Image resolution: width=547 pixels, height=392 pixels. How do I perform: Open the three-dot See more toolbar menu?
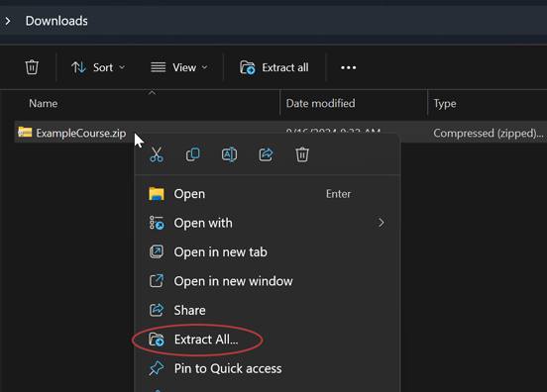click(348, 67)
